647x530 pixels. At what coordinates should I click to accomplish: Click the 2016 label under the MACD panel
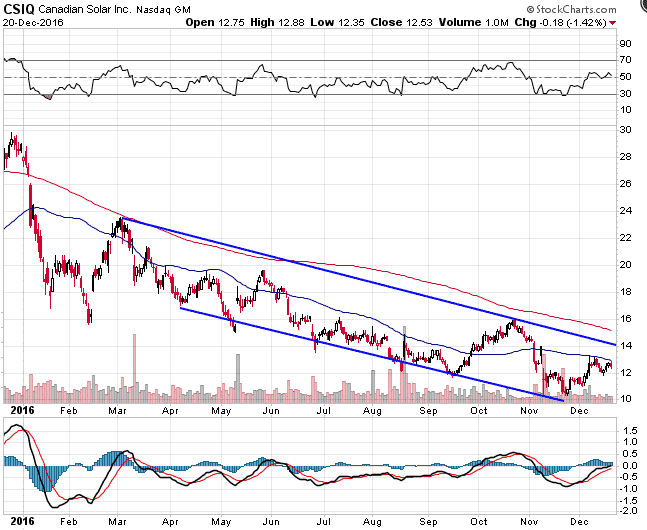coord(23,522)
